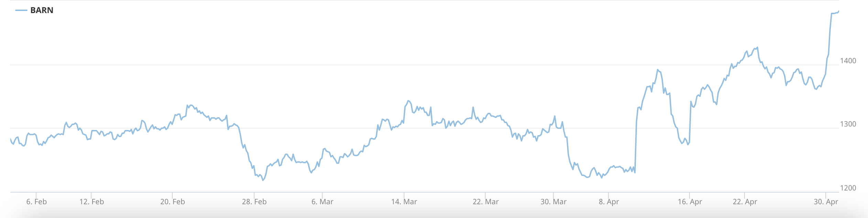Click the 1200 price axis label

click(x=848, y=188)
